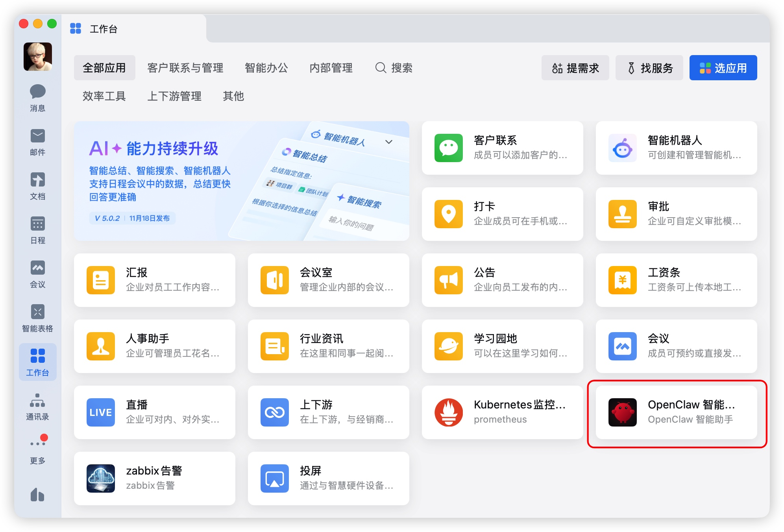Click the 选应用 button
784x532 pixels.
tap(723, 68)
